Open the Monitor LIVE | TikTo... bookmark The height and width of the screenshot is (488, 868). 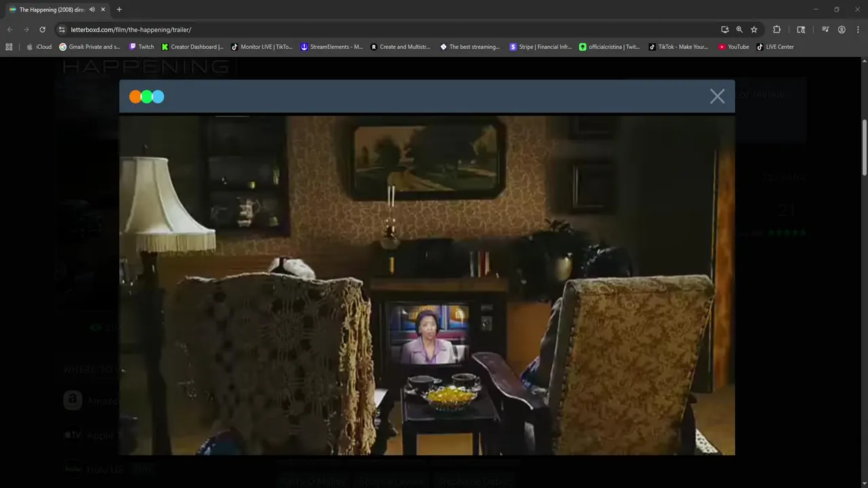(x=262, y=47)
